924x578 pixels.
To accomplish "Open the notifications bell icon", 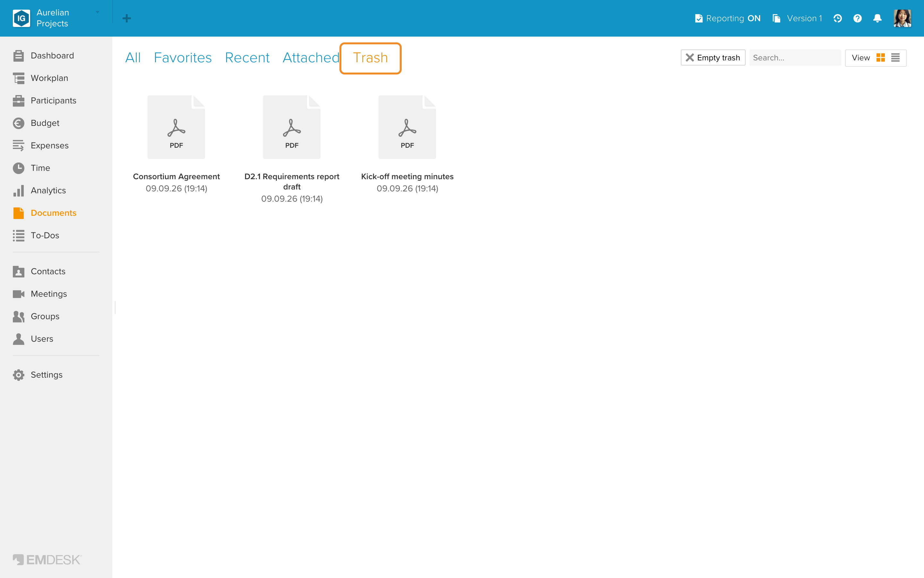I will 877,18.
